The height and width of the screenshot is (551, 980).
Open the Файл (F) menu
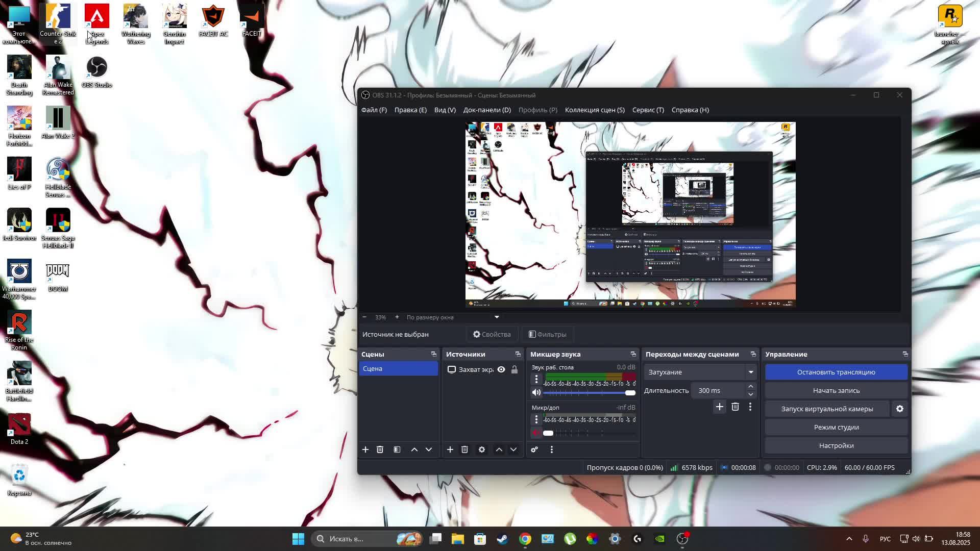coord(374,110)
